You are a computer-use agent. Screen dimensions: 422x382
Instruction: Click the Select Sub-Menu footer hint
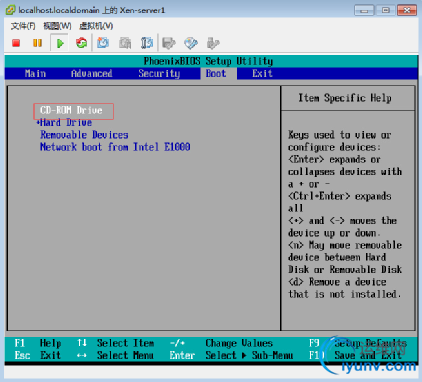point(249,355)
